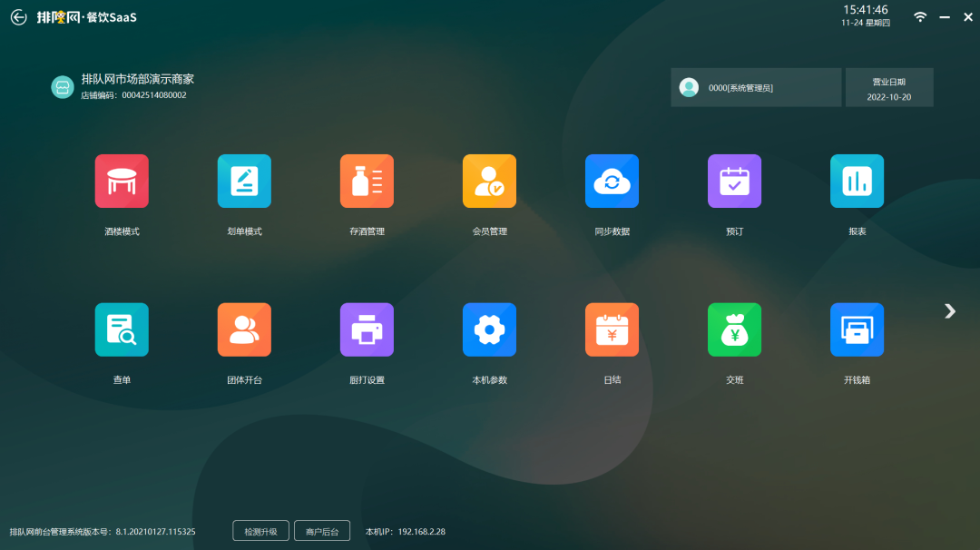980x550 pixels.
Task: Open 本机参数 local parameters settings
Action: [x=489, y=329]
